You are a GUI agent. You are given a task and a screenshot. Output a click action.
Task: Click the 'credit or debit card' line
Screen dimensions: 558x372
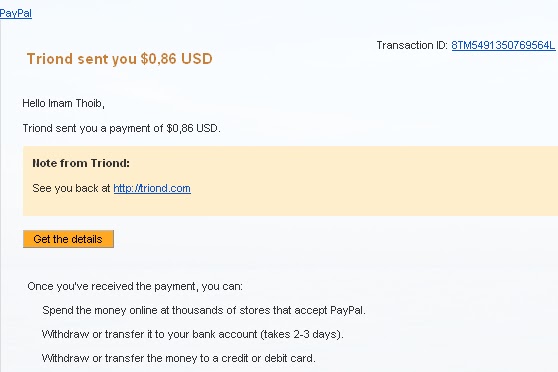178,358
